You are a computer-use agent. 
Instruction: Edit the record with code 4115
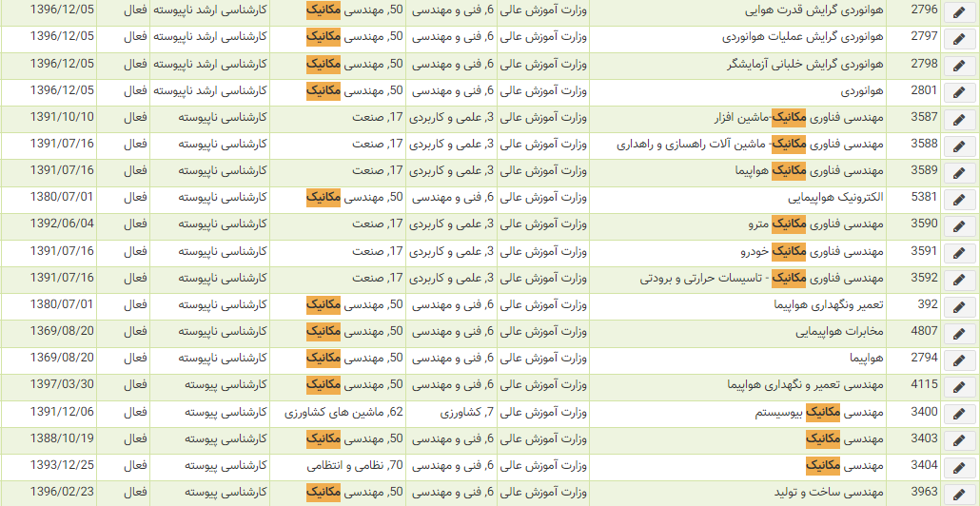pos(959,386)
